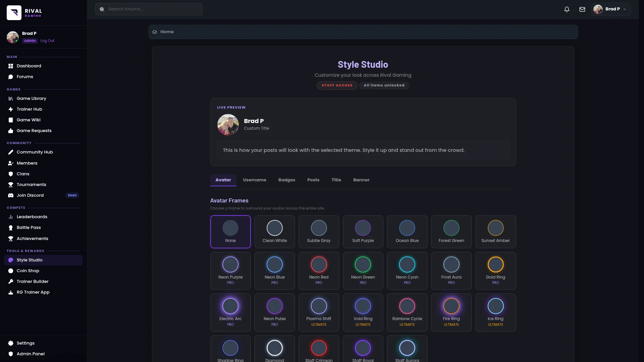This screenshot has height=362, width=644.
Task: Switch to the Username tab
Action: click(x=255, y=180)
